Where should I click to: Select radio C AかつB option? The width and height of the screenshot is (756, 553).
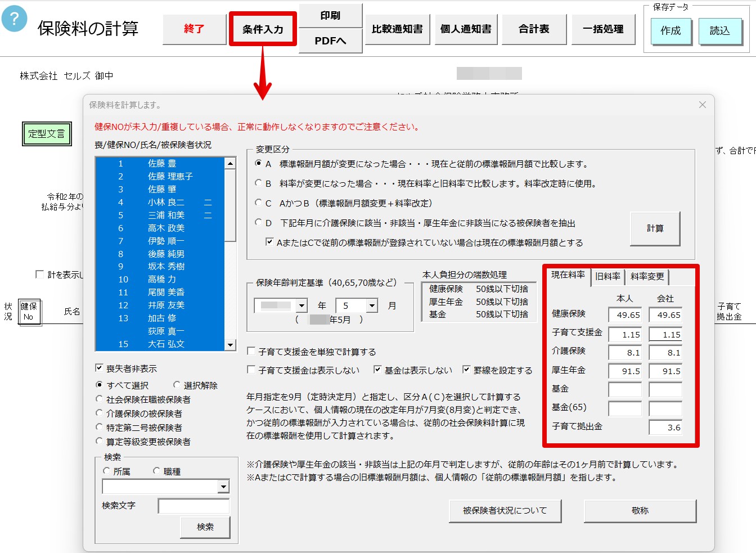[x=258, y=203]
